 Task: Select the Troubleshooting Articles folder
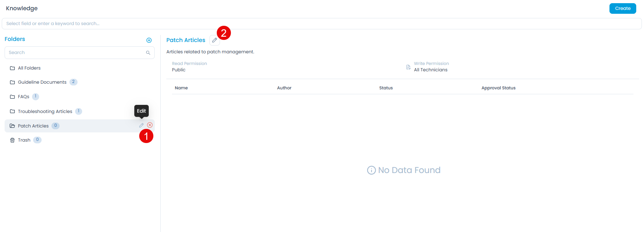(45, 112)
